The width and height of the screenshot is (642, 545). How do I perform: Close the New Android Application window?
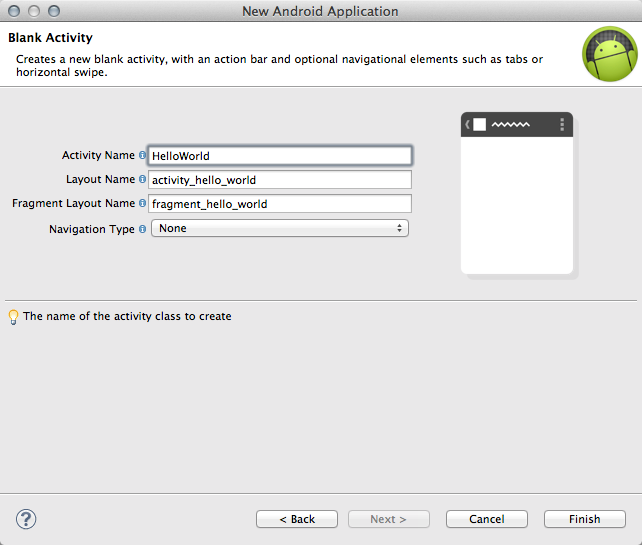pos(13,11)
